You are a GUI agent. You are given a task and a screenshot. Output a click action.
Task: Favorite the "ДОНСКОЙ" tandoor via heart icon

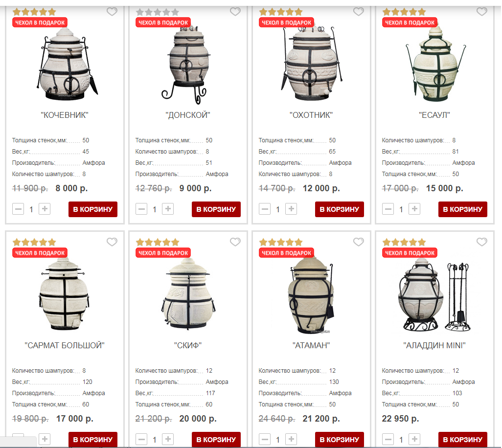(235, 12)
